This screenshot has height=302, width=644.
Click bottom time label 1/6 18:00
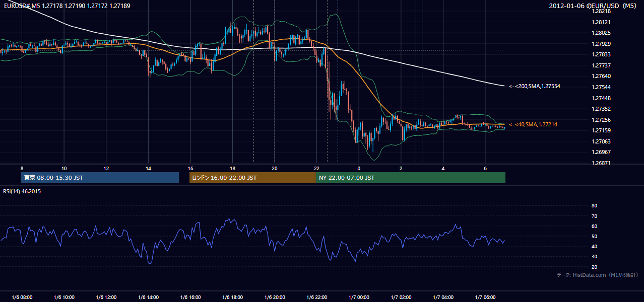click(232, 297)
